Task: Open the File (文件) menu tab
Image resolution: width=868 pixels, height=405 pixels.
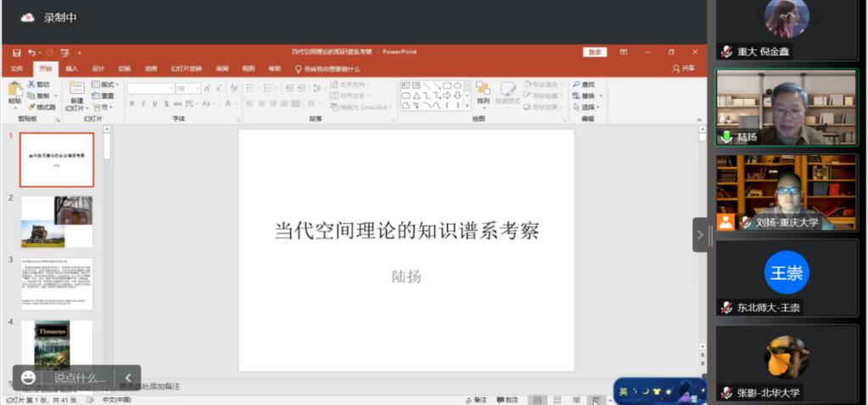Action: click(x=16, y=69)
